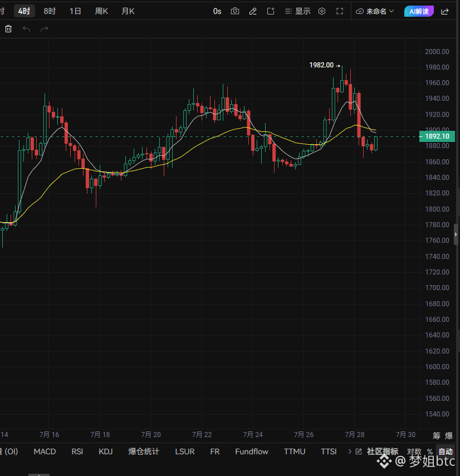Open the 爆 liquidation panel
Screen dimensions: 460x476
448,435
